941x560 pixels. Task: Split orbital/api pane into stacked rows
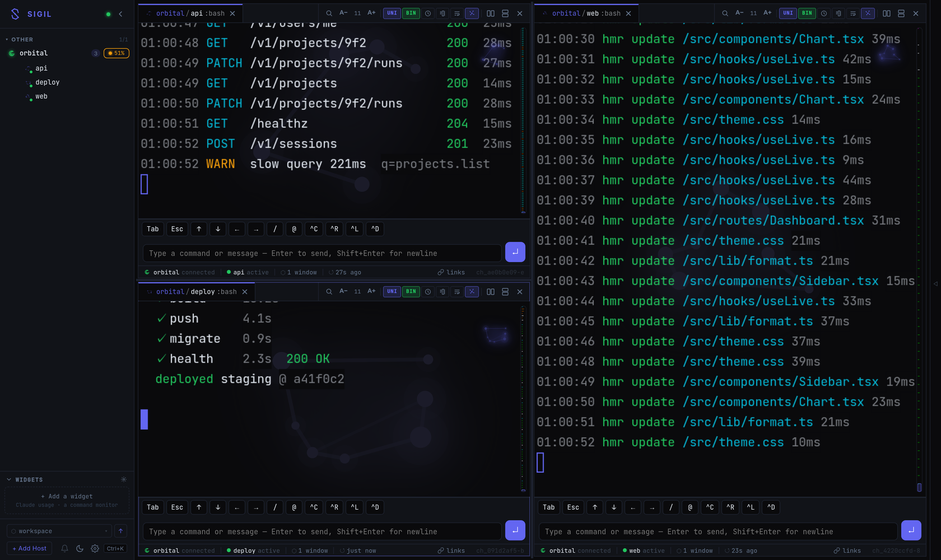[505, 13]
